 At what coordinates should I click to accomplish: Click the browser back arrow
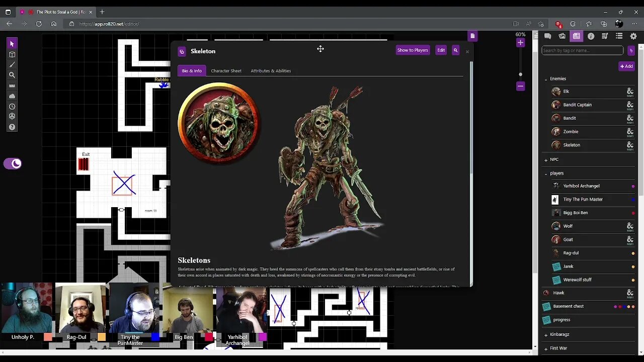click(9, 24)
